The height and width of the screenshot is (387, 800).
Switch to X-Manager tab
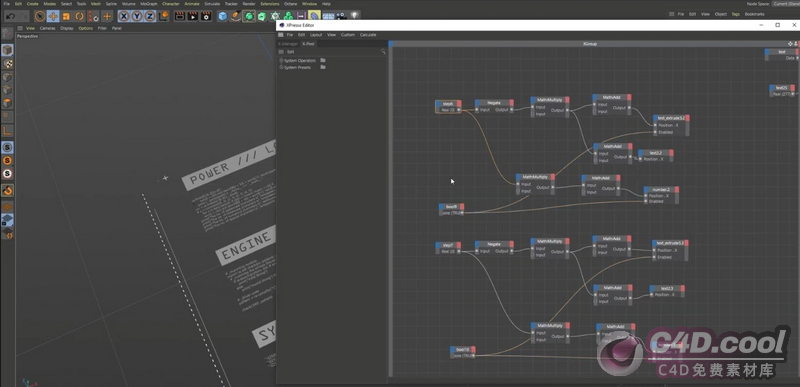click(289, 44)
